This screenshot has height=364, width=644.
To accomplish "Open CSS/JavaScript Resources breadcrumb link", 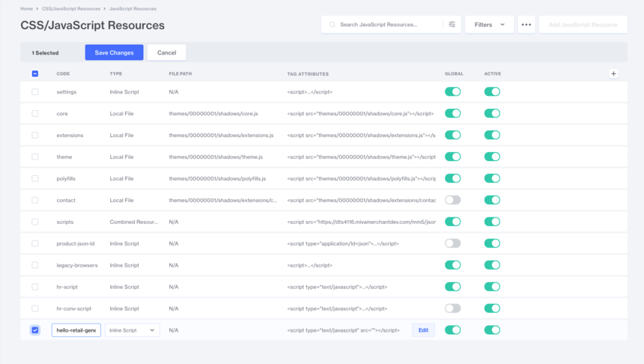I will pos(71,8).
